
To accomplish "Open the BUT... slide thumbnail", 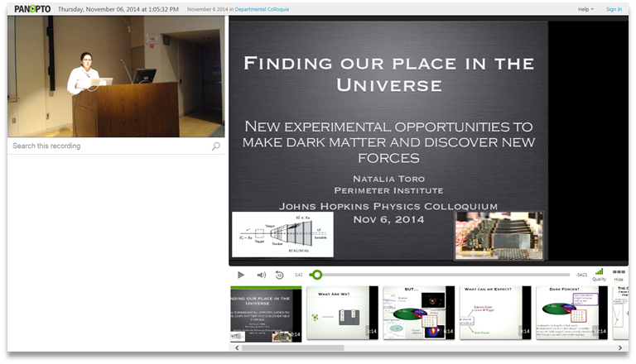I will pos(418,313).
